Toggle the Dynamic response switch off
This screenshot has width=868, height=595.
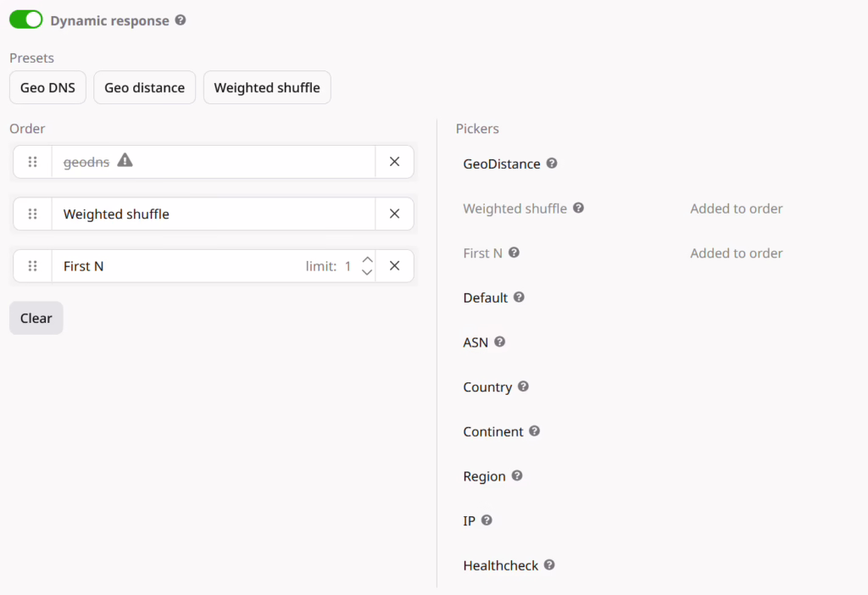[26, 19]
